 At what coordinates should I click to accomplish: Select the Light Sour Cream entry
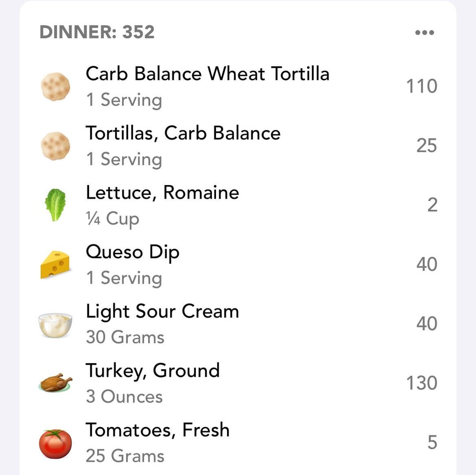click(x=238, y=324)
